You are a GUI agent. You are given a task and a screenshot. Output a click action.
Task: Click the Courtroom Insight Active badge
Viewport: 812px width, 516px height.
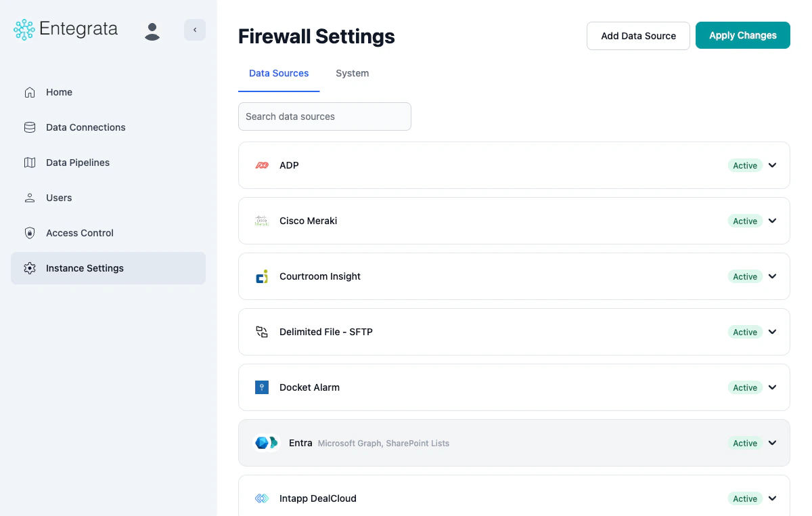click(744, 276)
